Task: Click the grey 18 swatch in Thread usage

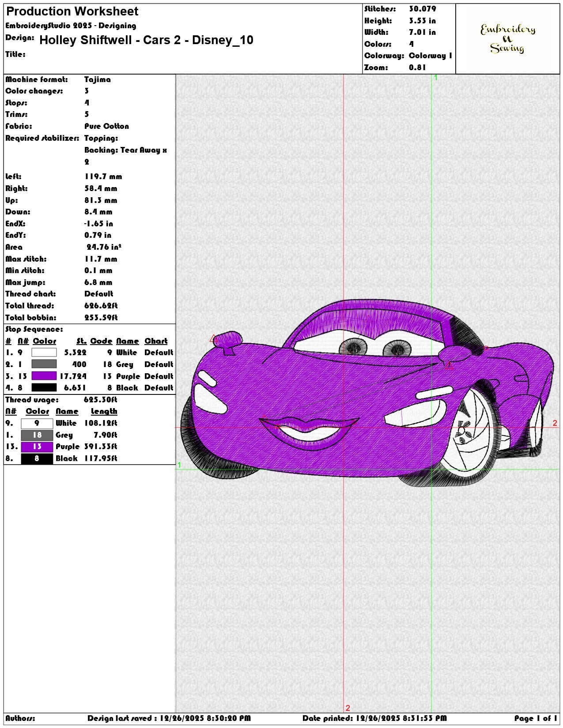Action: coord(37,435)
